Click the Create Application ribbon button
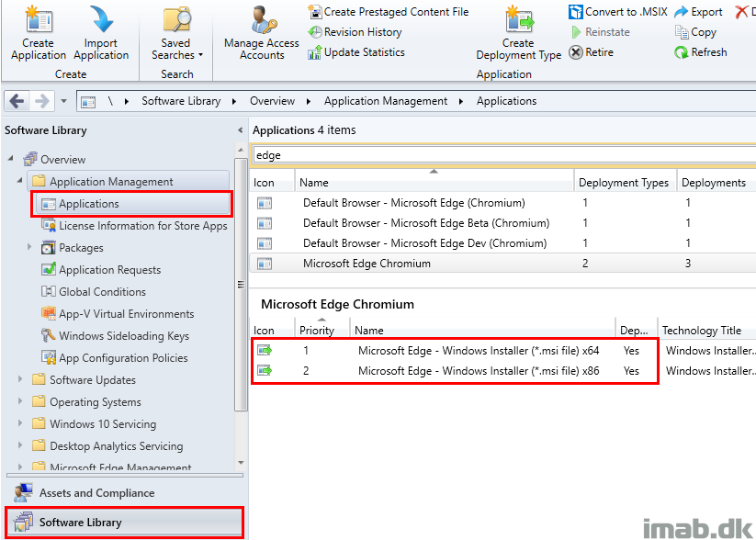The height and width of the screenshot is (540, 756). tap(38, 33)
